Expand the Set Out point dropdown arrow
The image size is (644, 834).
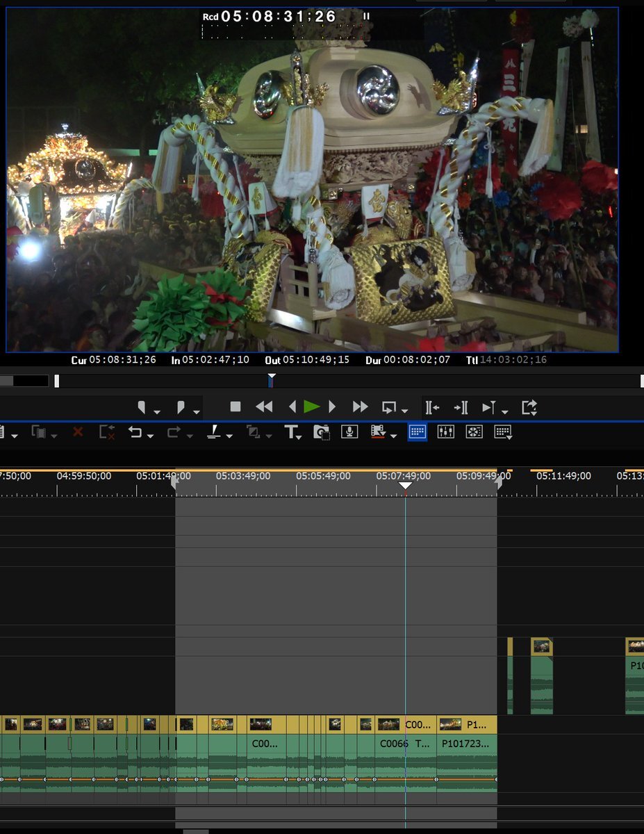(x=197, y=411)
